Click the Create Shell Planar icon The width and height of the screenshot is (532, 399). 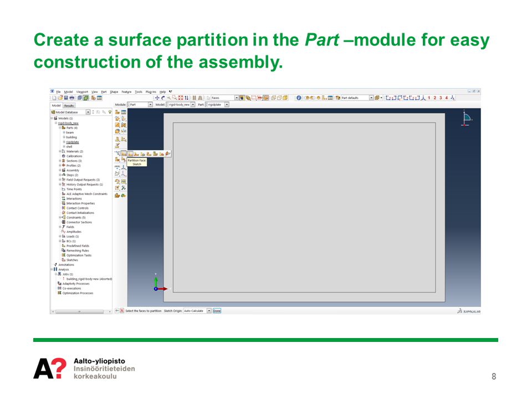[x=117, y=125]
